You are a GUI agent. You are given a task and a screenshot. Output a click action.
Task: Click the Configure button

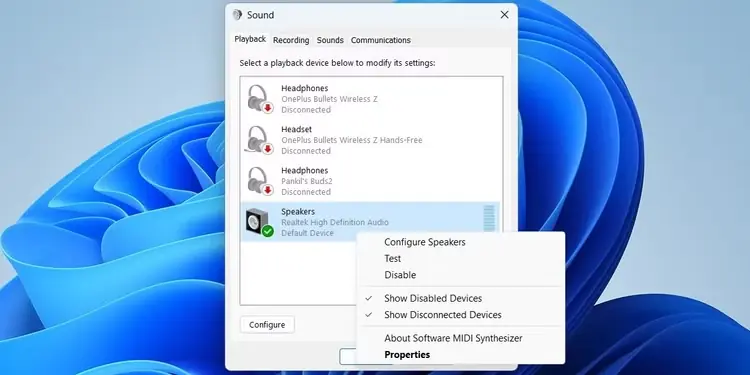[267, 325]
